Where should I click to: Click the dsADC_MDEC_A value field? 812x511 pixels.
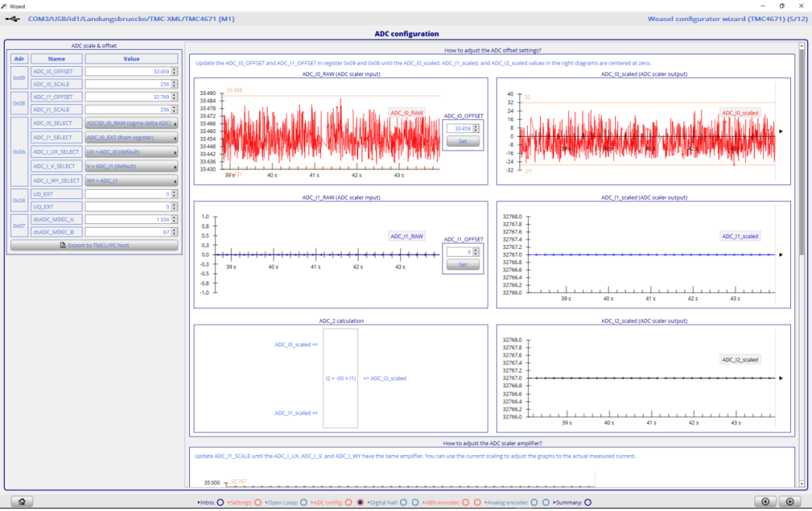127,219
